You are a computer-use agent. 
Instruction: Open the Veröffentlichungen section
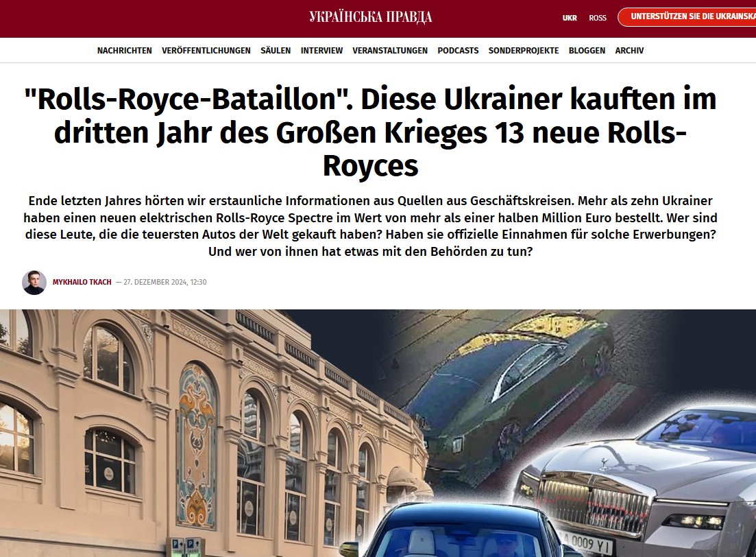point(206,50)
